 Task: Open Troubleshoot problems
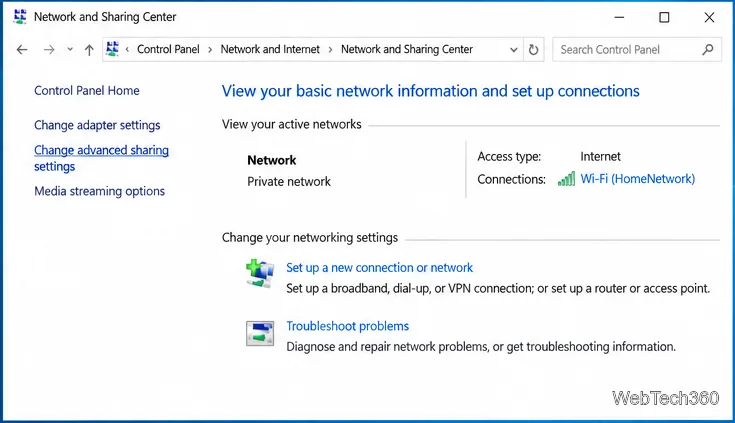tap(347, 326)
